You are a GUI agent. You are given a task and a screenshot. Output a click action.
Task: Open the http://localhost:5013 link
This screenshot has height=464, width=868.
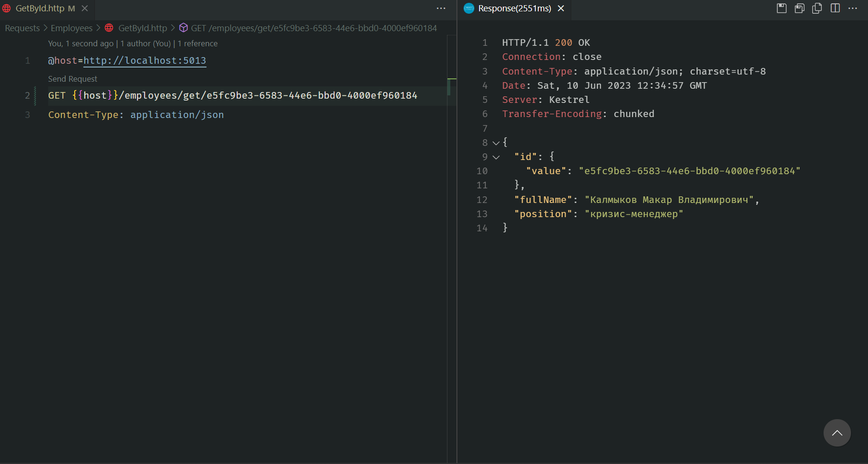(145, 60)
